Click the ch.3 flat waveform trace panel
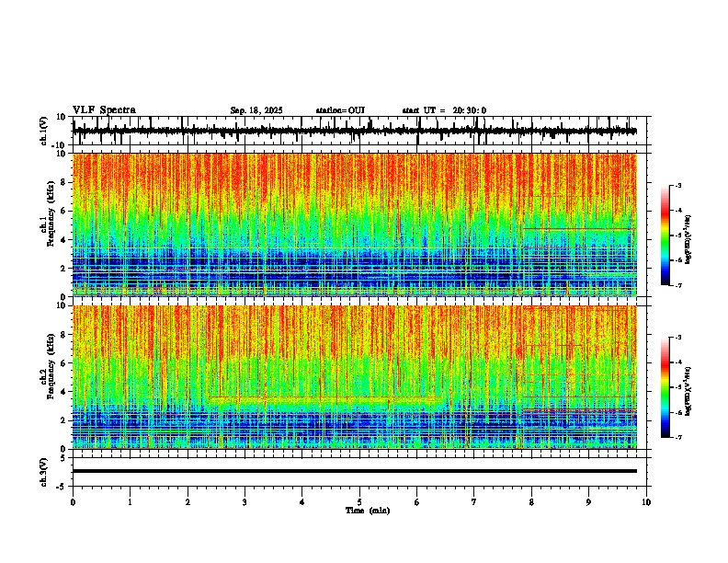The width and height of the screenshot is (728, 563). pyautogui.click(x=359, y=472)
